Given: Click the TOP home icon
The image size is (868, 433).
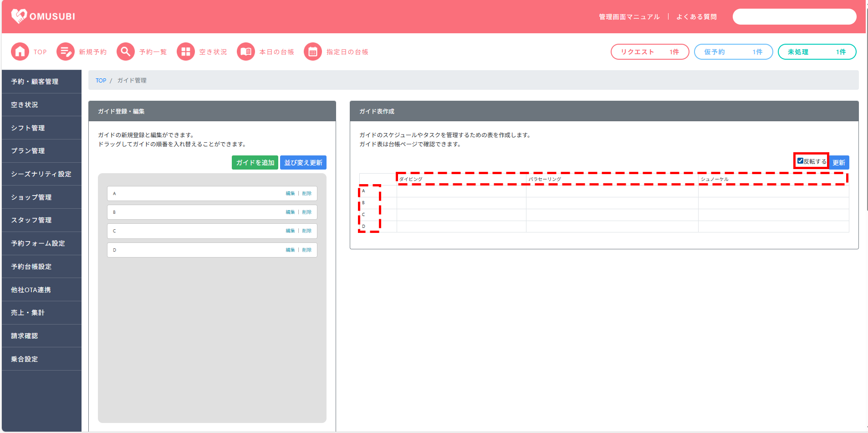Looking at the screenshot, I should pos(20,52).
